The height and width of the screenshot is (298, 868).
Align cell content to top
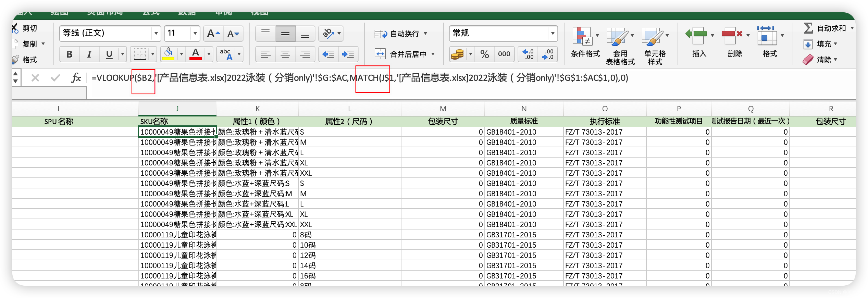pyautogui.click(x=265, y=33)
